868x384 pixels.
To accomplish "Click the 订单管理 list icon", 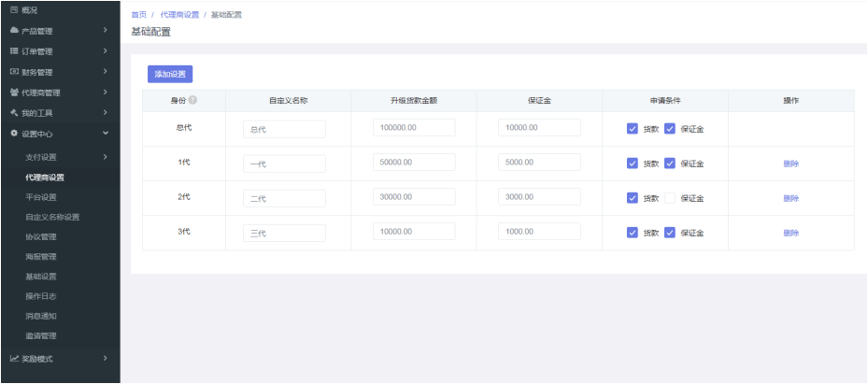I will click(x=14, y=51).
